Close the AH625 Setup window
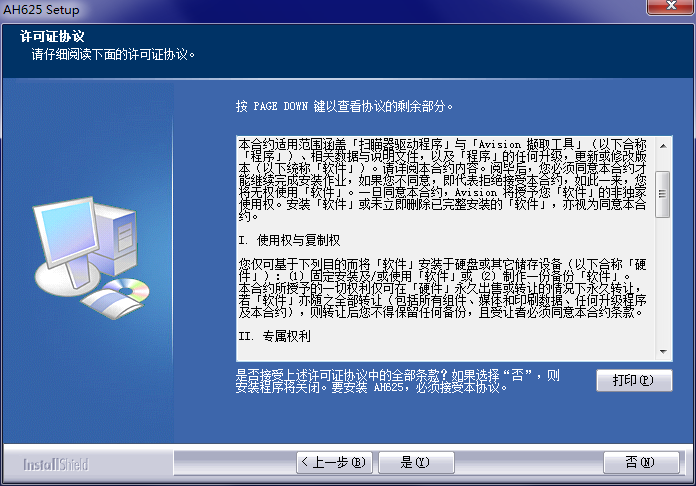The width and height of the screenshot is (696, 486). coord(671,6)
